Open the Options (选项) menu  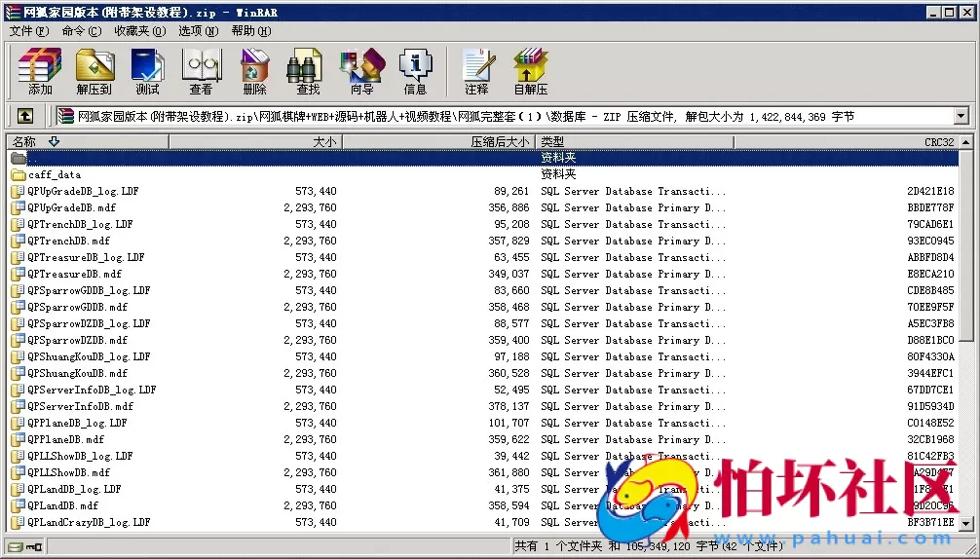198,30
